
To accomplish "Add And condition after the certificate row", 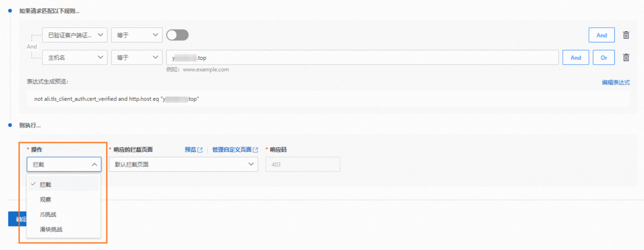I will tap(601, 35).
